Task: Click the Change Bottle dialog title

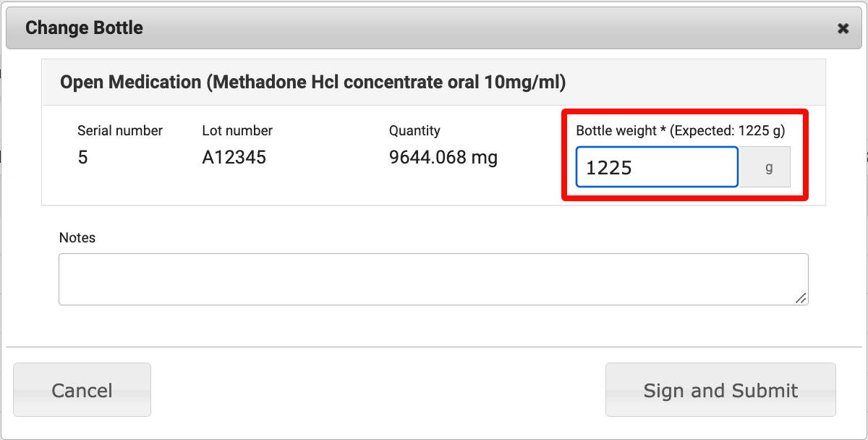Action: tap(84, 28)
